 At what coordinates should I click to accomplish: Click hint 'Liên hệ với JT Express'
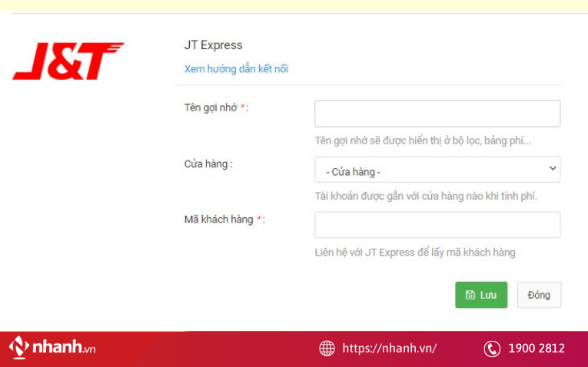tap(415, 253)
